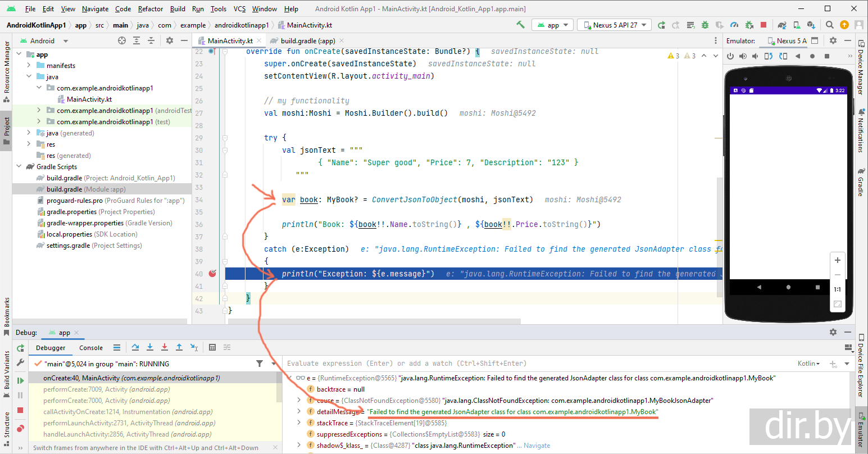868x454 pixels.
Task: Open the app run configuration dropdown
Action: pos(553,25)
